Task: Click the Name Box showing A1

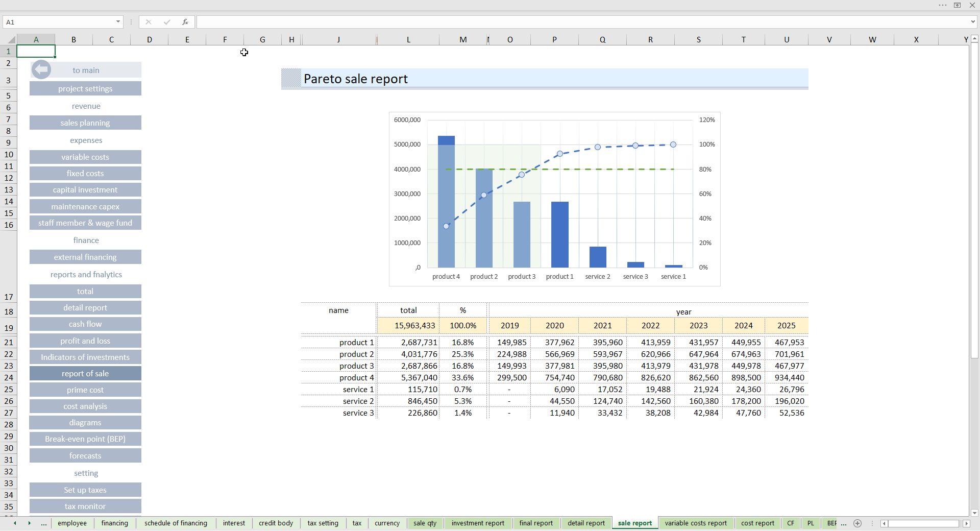Action: pyautogui.click(x=59, y=22)
